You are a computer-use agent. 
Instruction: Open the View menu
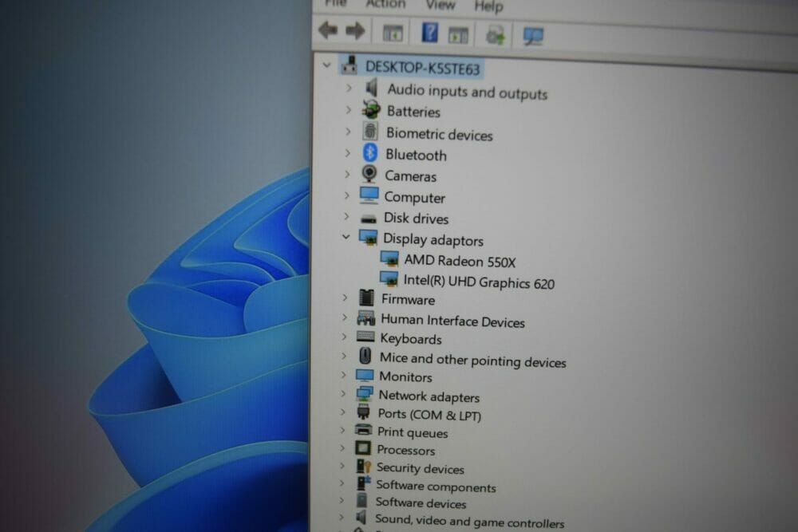click(x=440, y=5)
